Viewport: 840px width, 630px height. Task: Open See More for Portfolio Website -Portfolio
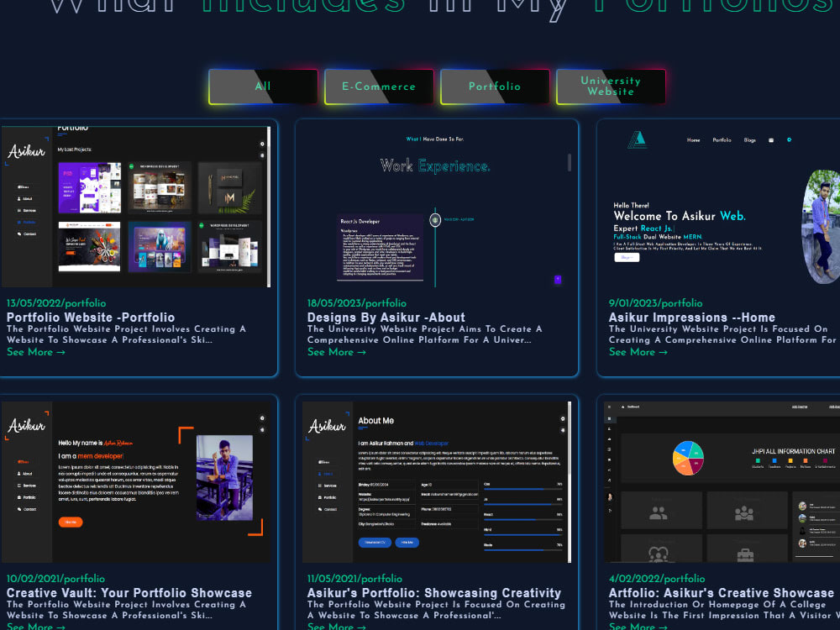(x=36, y=352)
